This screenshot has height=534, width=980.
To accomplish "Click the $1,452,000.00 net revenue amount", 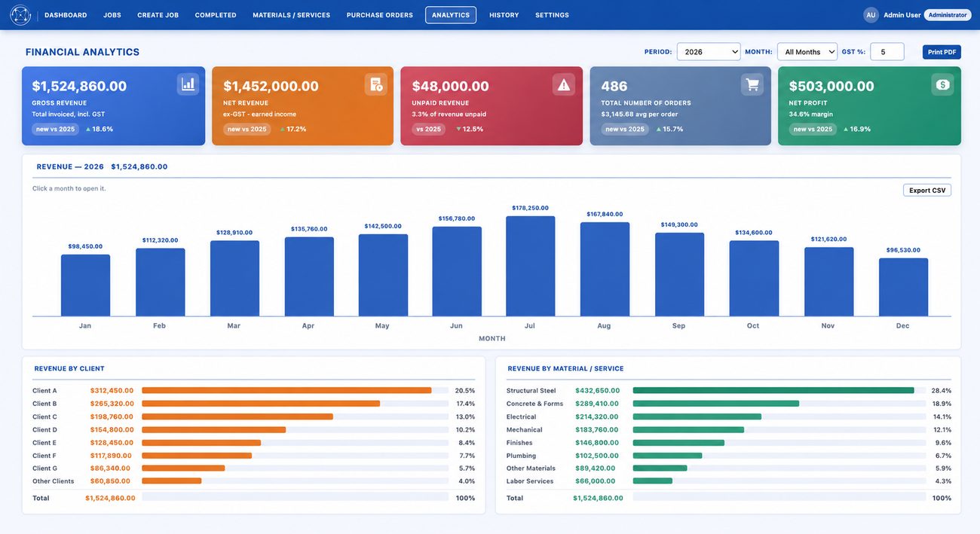I will coord(271,86).
